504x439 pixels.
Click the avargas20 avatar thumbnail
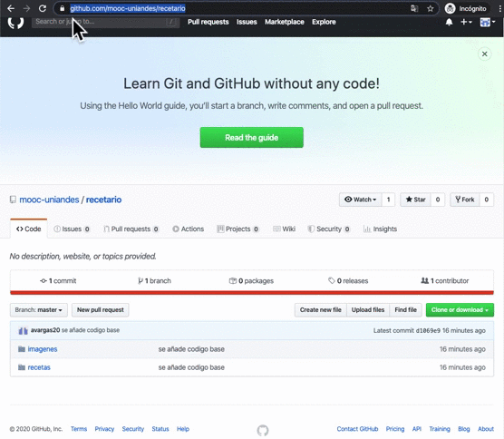pos(24,331)
